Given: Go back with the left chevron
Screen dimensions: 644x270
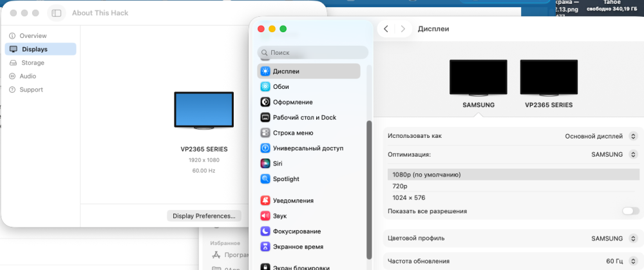Looking at the screenshot, I should (x=386, y=29).
